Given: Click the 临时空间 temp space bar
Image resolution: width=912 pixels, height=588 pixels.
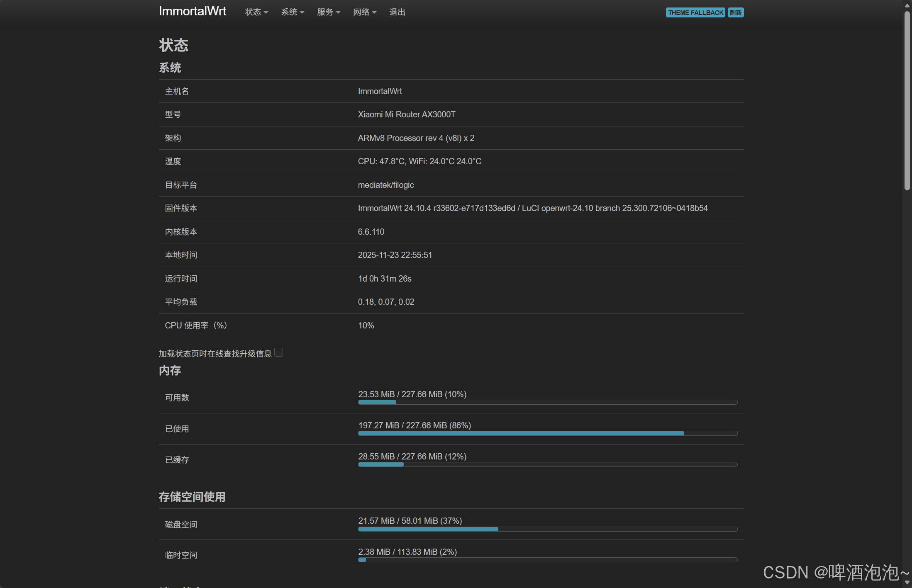Looking at the screenshot, I should 547,560.
